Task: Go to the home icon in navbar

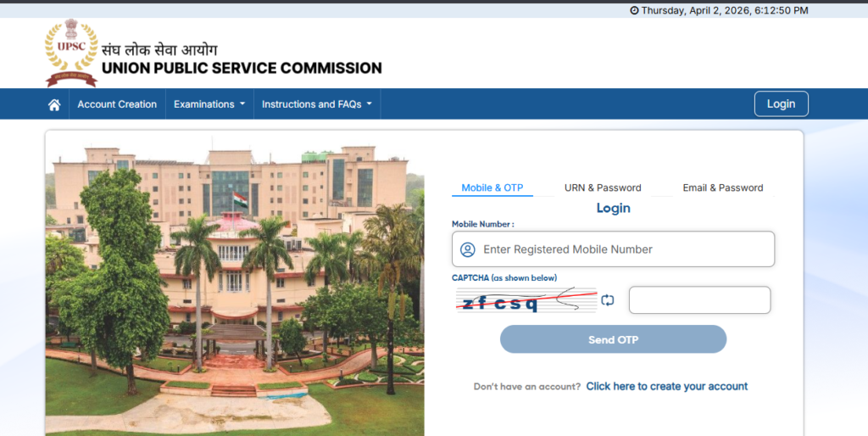Action: [x=54, y=104]
